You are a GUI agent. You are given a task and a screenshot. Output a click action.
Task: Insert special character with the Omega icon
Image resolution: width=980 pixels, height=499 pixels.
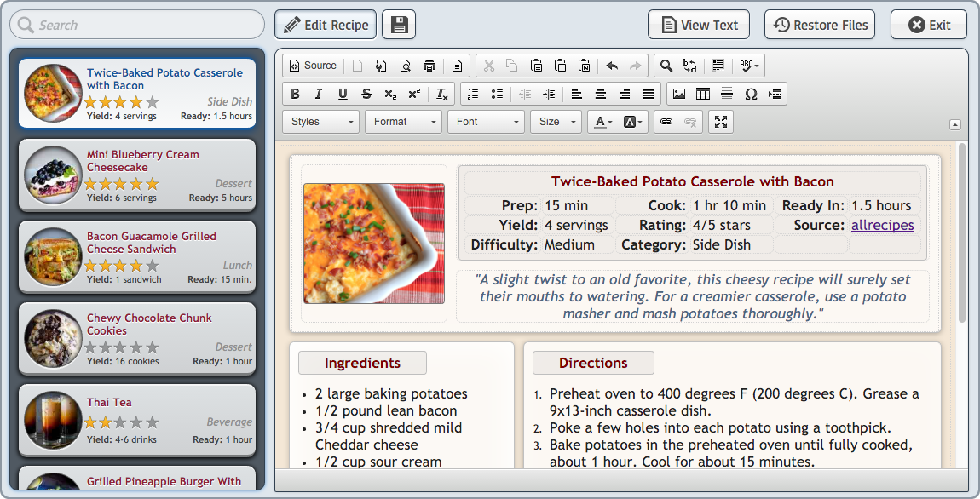(x=751, y=94)
